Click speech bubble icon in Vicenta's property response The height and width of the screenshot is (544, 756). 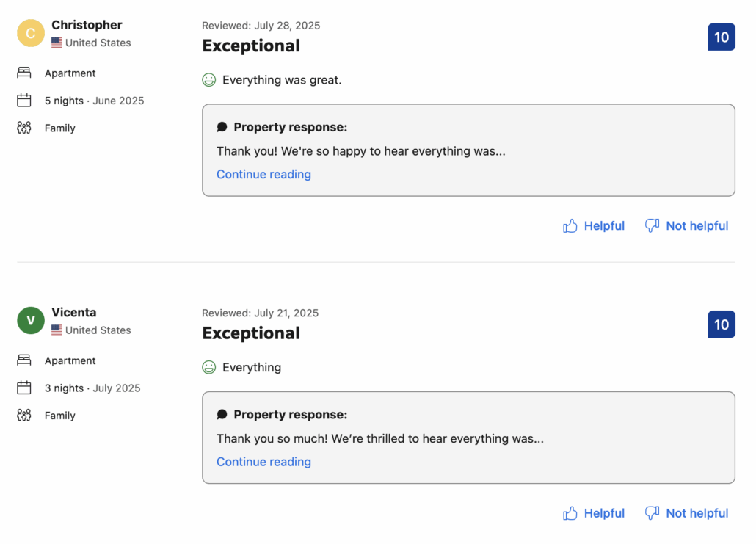tap(222, 414)
